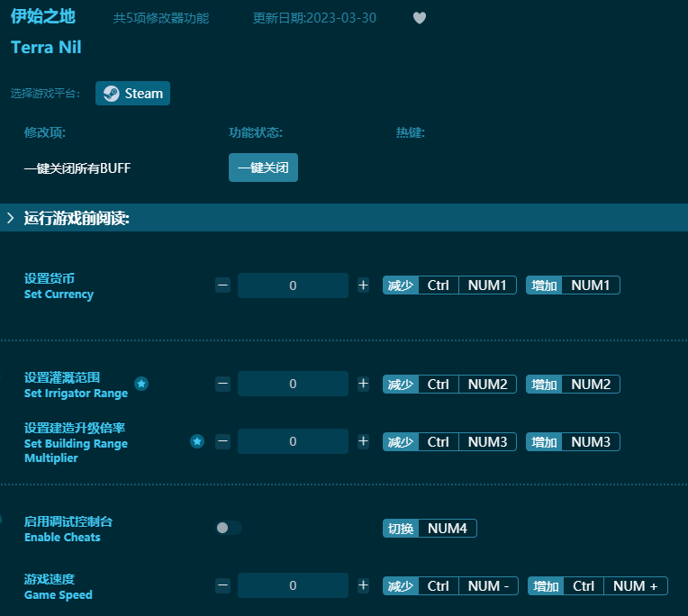Decrease Set Irrigator Range with minus
This screenshot has height=616, width=688.
pyautogui.click(x=223, y=384)
